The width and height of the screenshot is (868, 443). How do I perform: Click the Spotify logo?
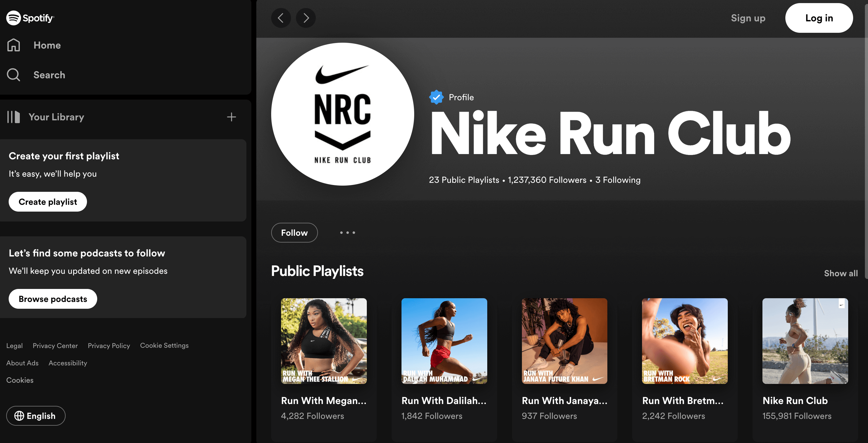(x=30, y=18)
